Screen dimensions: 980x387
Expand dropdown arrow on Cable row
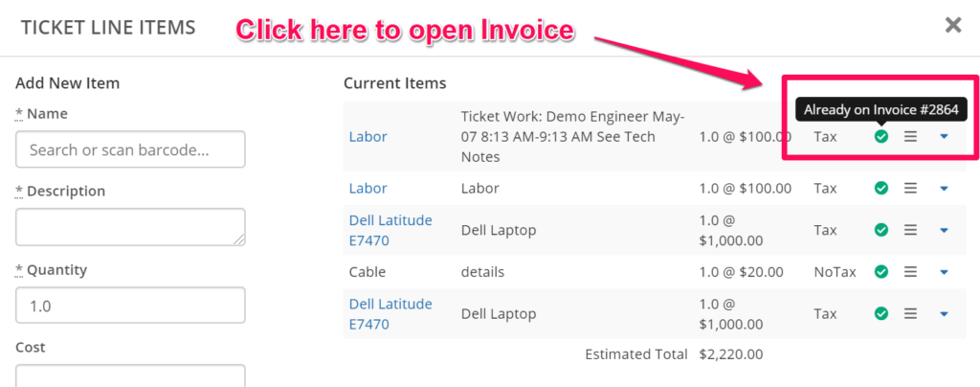pos(944,272)
